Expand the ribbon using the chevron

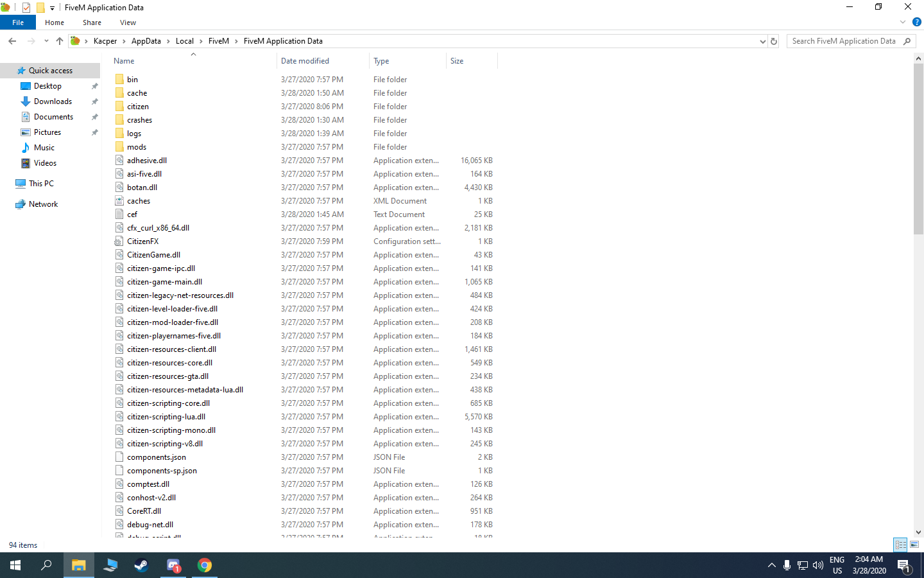[903, 22]
